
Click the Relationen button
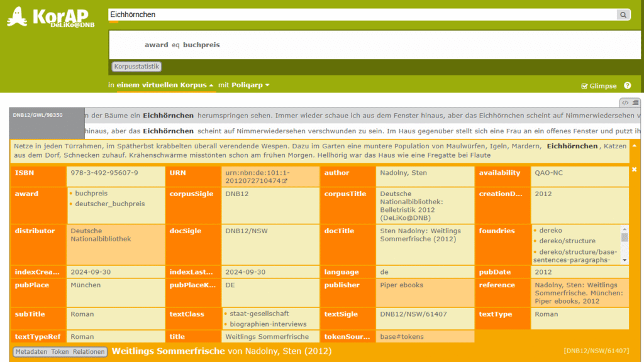pyautogui.click(x=89, y=352)
